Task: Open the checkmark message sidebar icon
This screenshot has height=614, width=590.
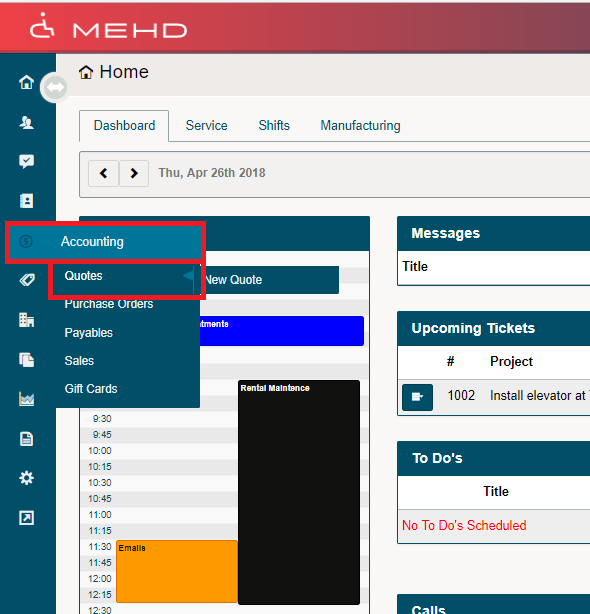Action: pyautogui.click(x=27, y=161)
